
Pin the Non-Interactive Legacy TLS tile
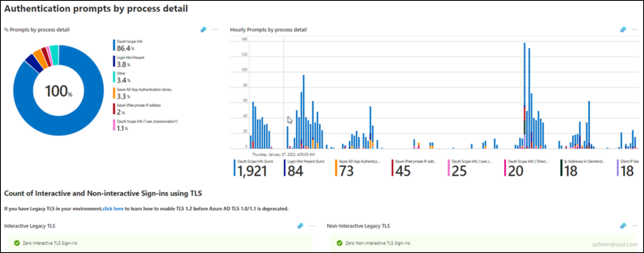point(623,226)
